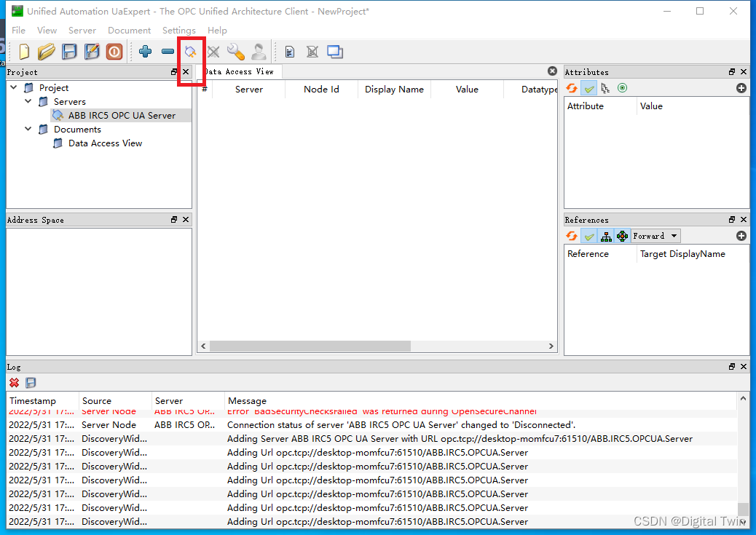
Task: Click the green circle icon in Attributes toolbar
Action: pyautogui.click(x=623, y=88)
